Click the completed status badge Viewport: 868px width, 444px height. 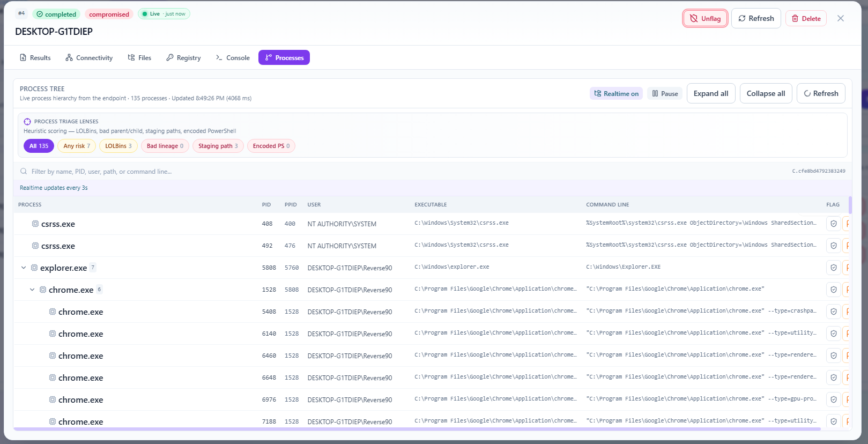(x=56, y=14)
